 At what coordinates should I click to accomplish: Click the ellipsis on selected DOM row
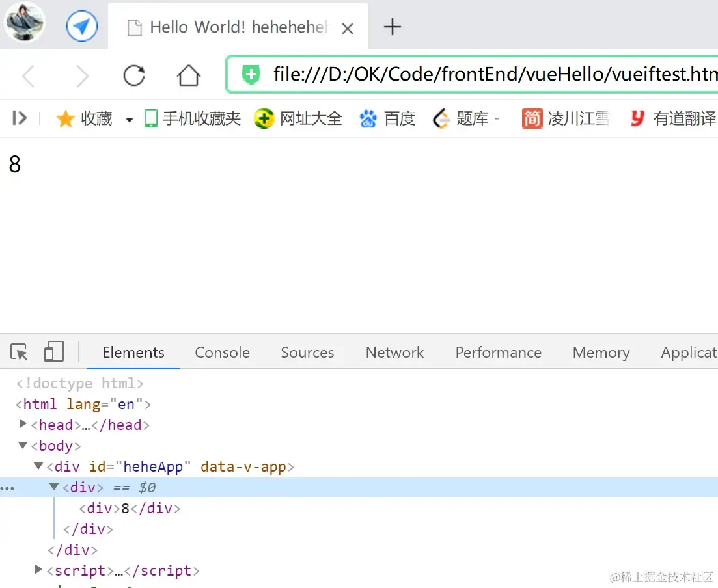point(7,488)
